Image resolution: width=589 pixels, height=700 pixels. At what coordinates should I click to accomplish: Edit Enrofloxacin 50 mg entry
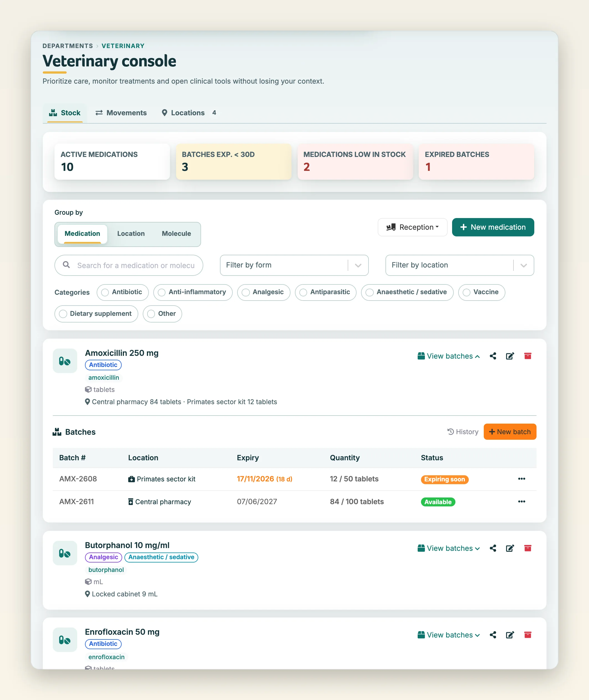(x=510, y=635)
